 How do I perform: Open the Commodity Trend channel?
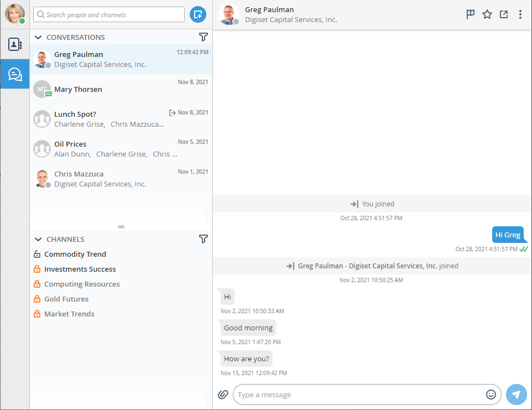coord(75,254)
